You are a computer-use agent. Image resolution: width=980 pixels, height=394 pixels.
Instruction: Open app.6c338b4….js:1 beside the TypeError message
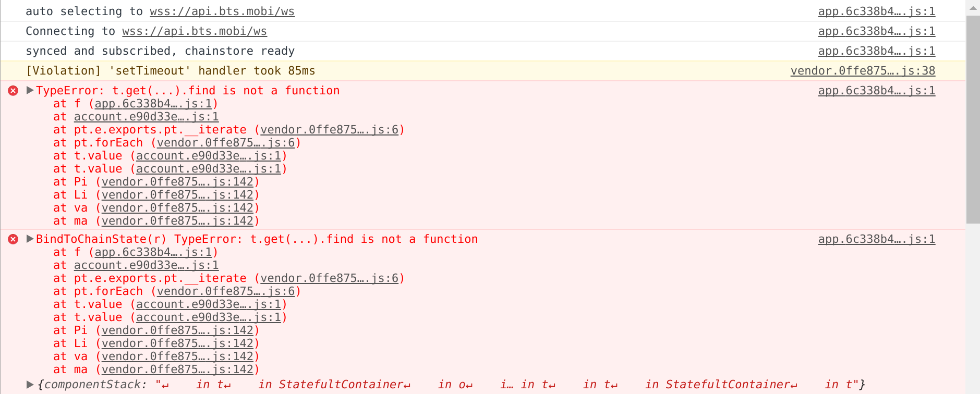point(876,90)
